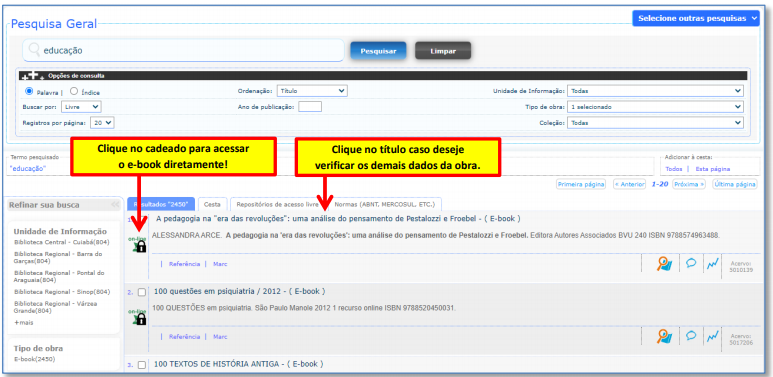
Task: Click the Acervo 5010139 text
Action: coord(741,267)
